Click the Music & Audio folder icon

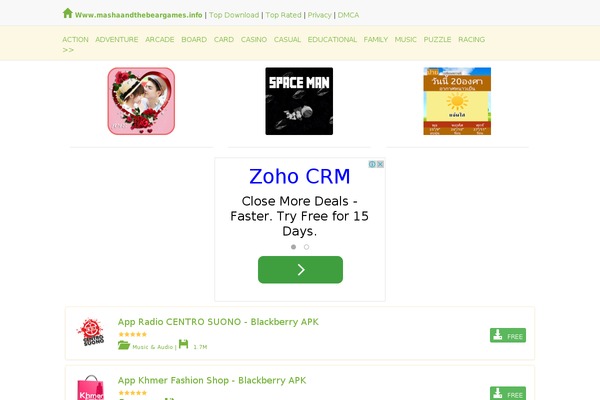[x=124, y=345]
